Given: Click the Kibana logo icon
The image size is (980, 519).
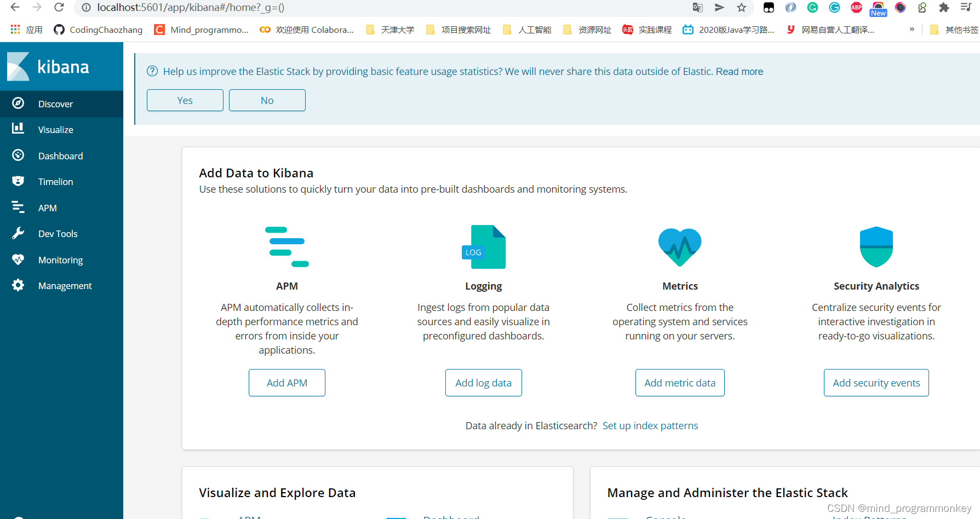Looking at the screenshot, I should pyautogui.click(x=18, y=67).
